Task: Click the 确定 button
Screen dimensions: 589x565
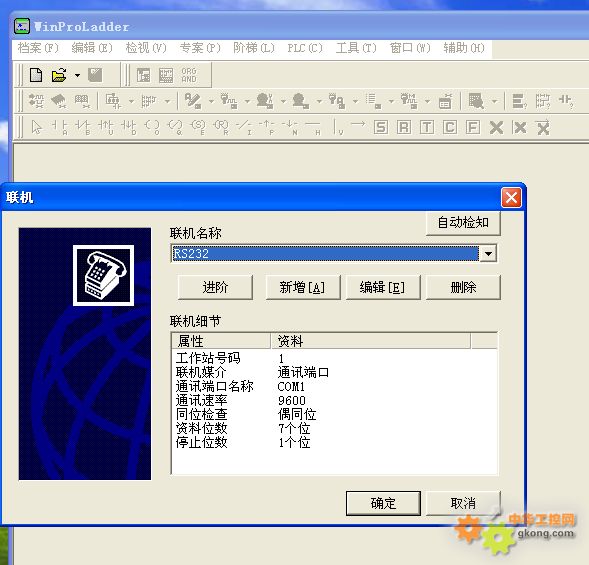Action: click(383, 503)
